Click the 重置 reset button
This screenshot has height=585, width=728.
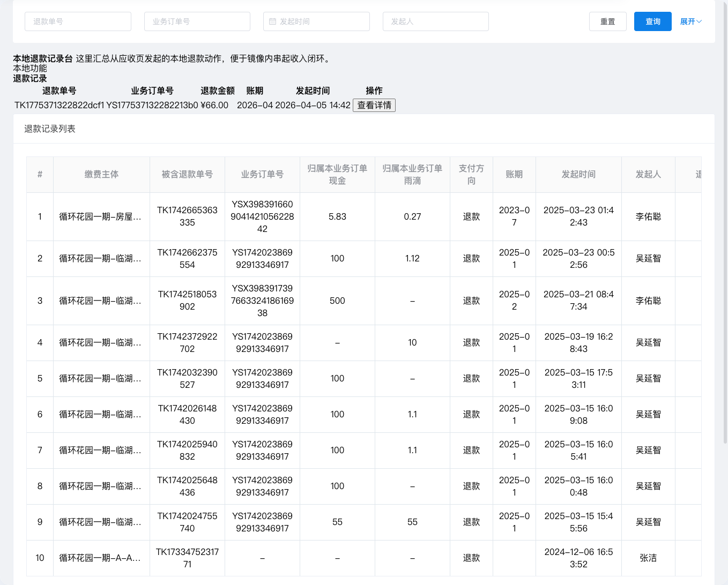click(607, 21)
